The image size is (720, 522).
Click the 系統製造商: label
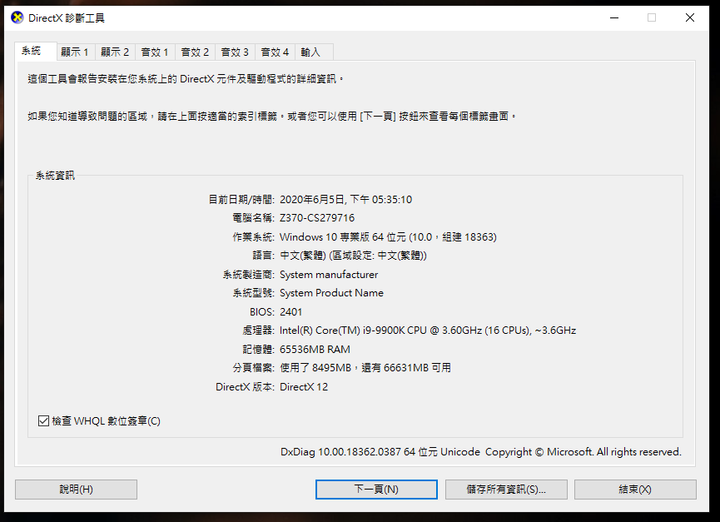pos(248,275)
